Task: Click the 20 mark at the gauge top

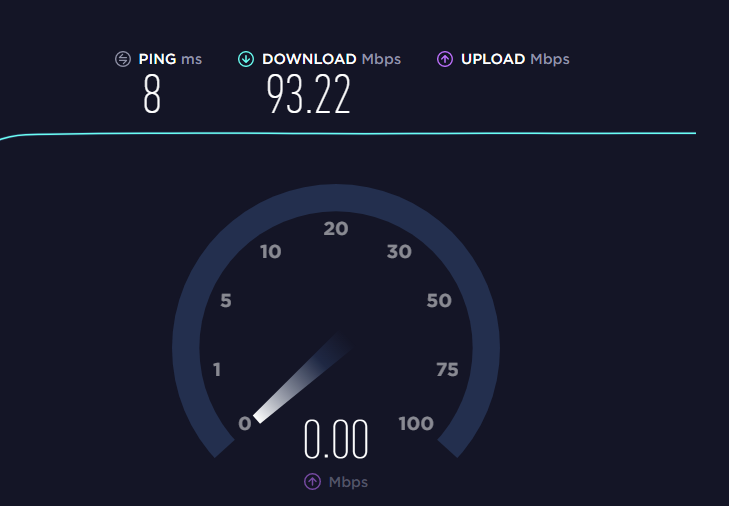Action: click(x=336, y=228)
